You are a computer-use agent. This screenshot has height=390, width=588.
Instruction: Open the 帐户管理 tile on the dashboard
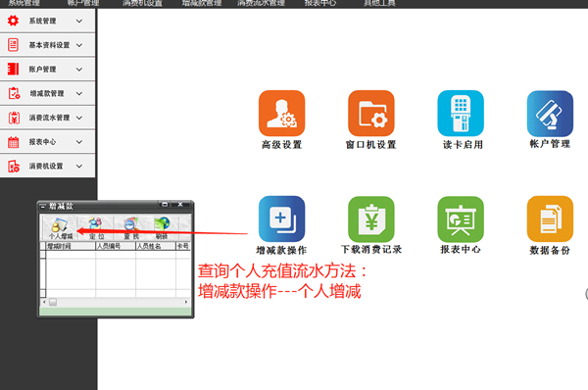point(550,113)
